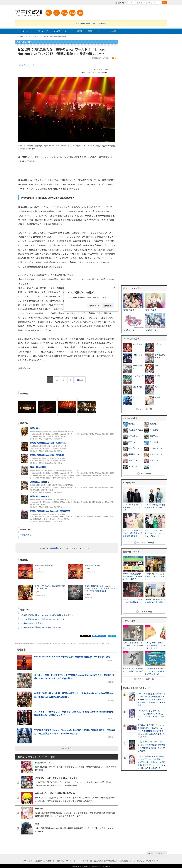
Task: Click the シリーズ一覧 button
Action: [x=144, y=409]
